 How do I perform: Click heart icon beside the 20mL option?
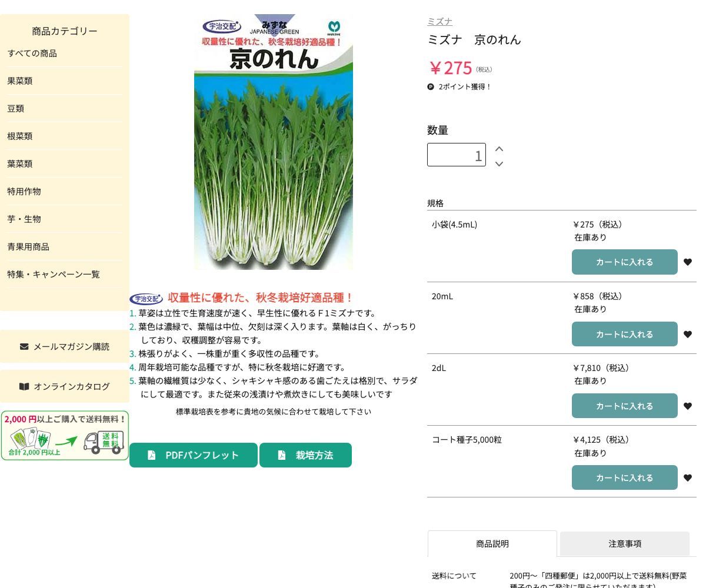pyautogui.click(x=687, y=335)
